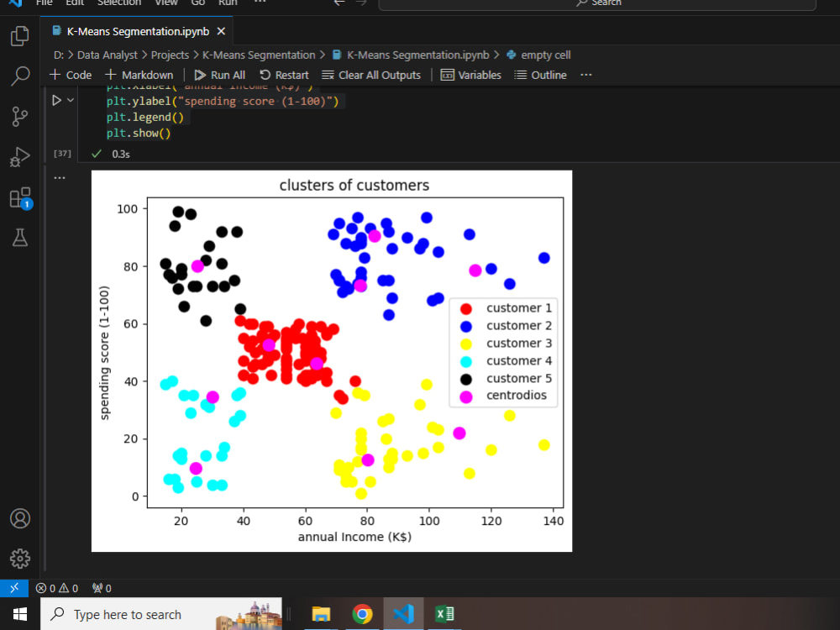Viewport: 840px width, 630px height.
Task: Restart the notebook kernel
Action: pos(284,75)
